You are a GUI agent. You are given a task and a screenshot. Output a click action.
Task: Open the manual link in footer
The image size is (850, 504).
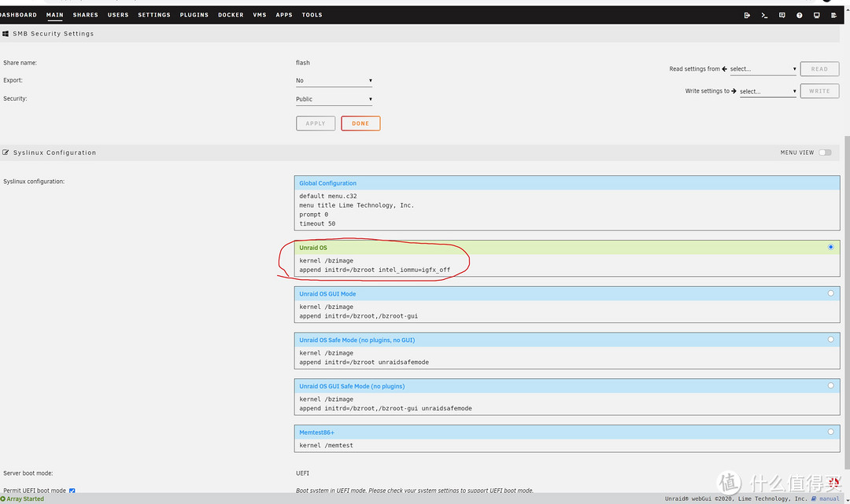click(830, 498)
